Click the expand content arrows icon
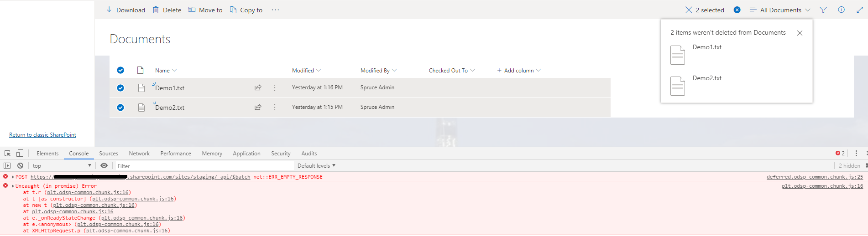Viewport: 868px width, 236px height. click(x=860, y=10)
